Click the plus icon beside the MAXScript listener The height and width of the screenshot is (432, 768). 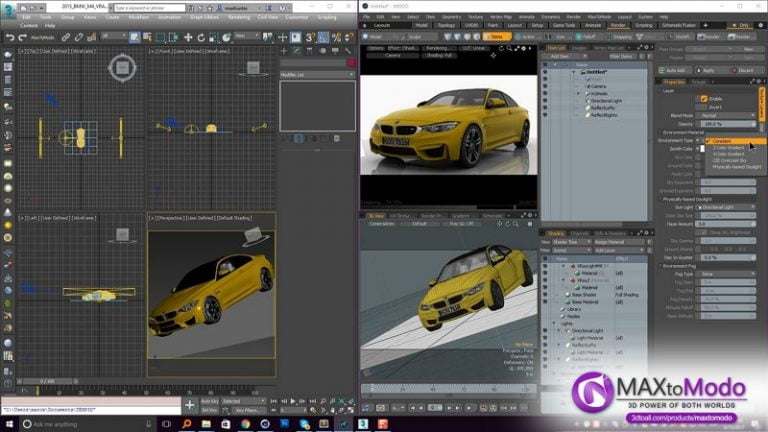(189, 405)
